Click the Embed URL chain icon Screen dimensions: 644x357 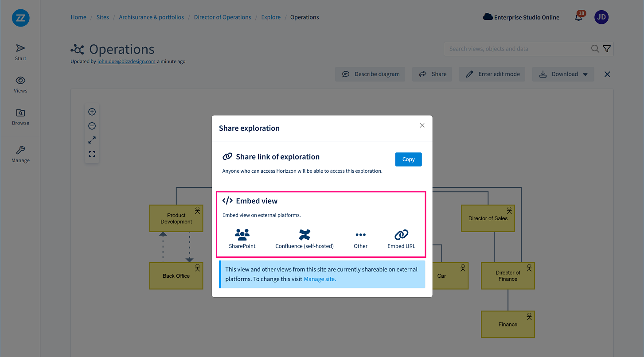pyautogui.click(x=401, y=234)
